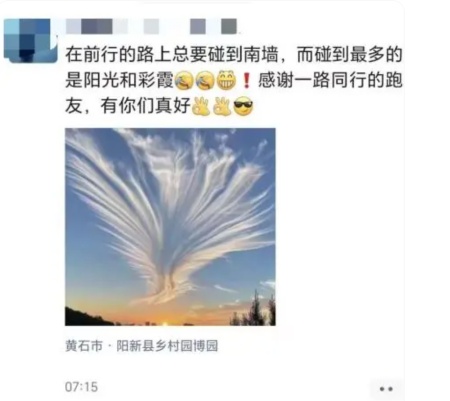Click the text 是阳光和彩霞
Screen dimensions: 450x401
click(x=119, y=81)
